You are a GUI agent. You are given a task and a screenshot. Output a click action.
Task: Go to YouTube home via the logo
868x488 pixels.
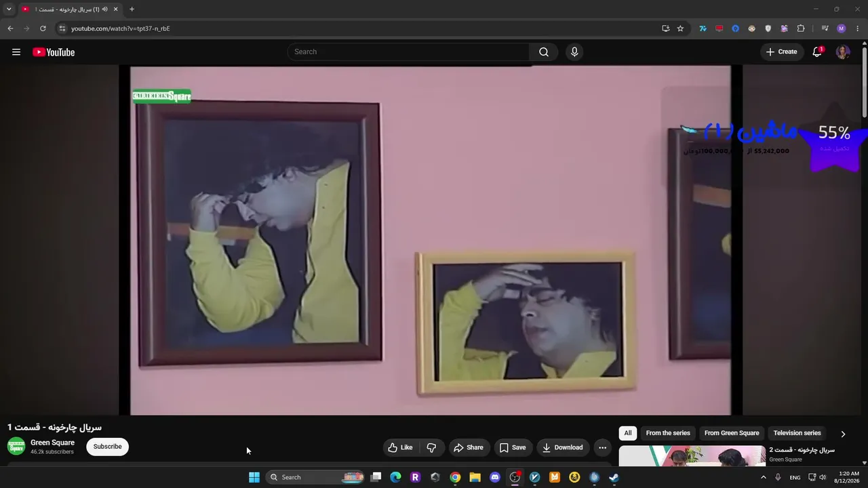pyautogui.click(x=54, y=52)
